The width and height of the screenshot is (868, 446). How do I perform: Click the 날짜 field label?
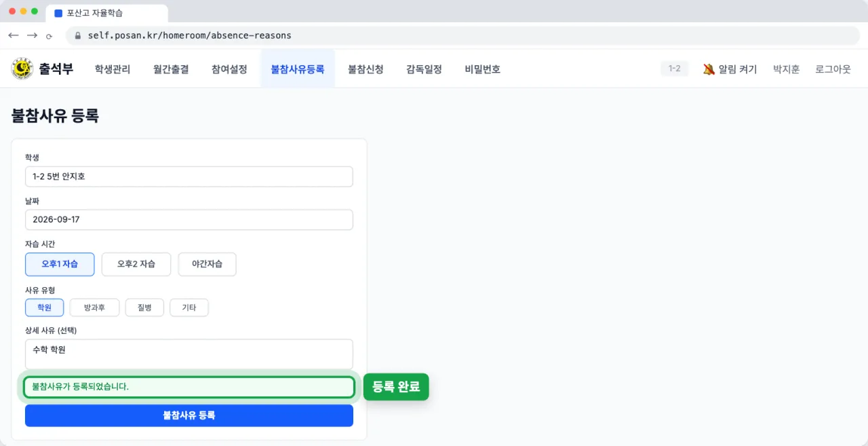pos(33,201)
